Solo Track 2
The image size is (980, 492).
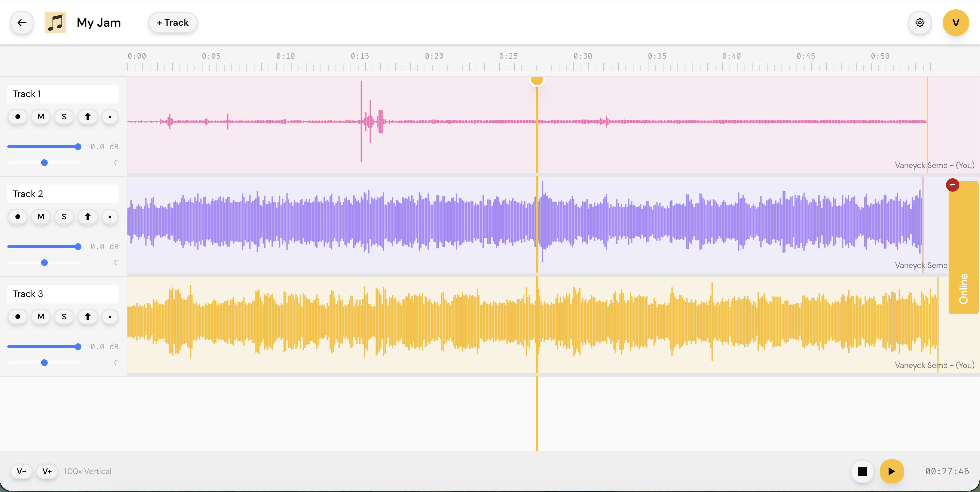64,217
